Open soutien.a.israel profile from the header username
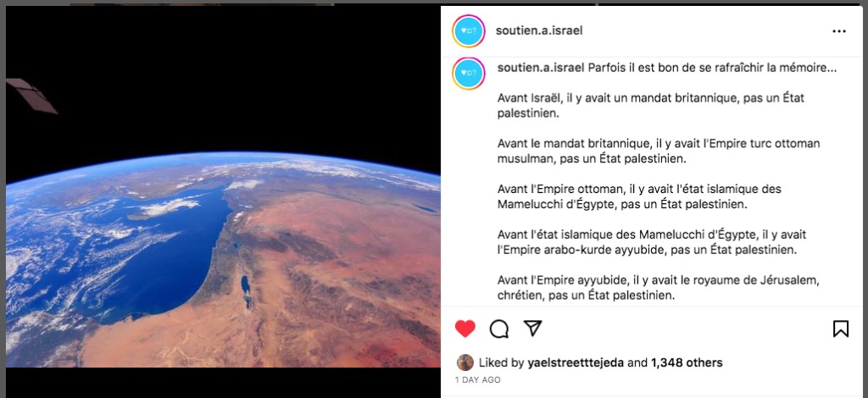The image size is (868, 398). pyautogui.click(x=538, y=30)
